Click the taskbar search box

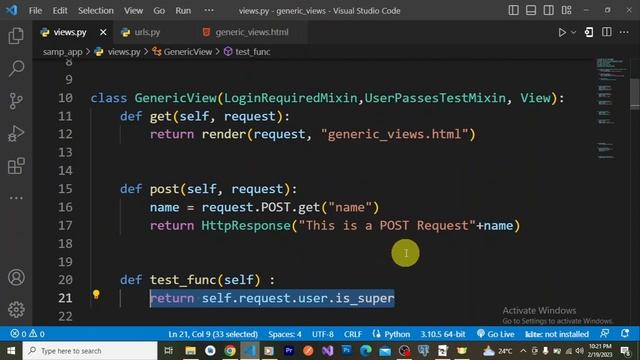point(90,351)
